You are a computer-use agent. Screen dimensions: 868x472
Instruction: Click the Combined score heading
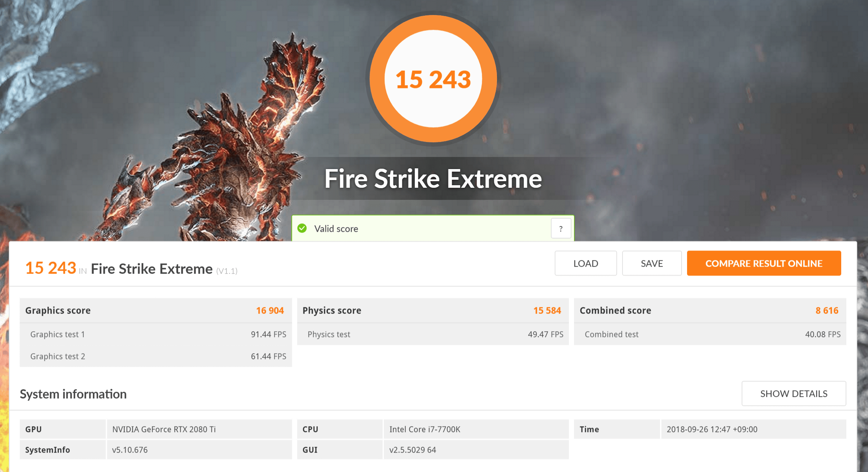click(x=615, y=310)
